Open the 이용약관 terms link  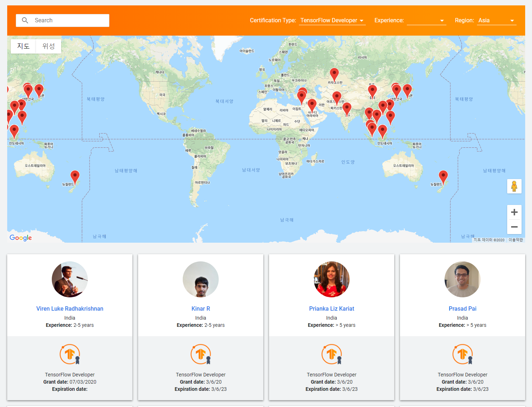tap(516, 240)
